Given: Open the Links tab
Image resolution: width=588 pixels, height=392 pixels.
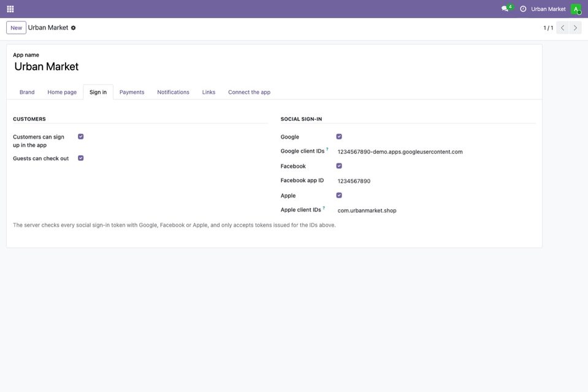Looking at the screenshot, I should (x=208, y=92).
